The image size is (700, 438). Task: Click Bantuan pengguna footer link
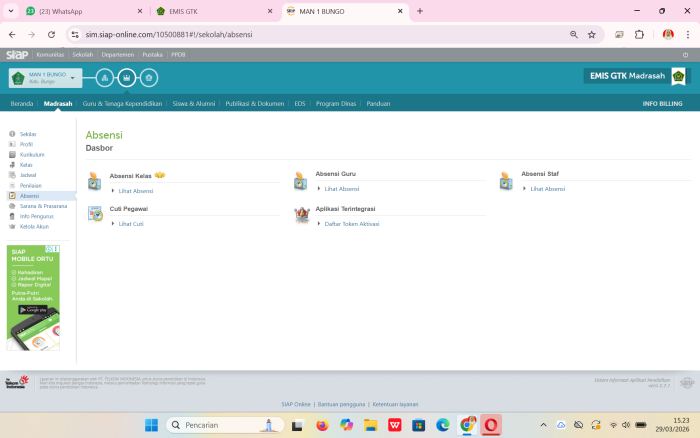[x=341, y=405]
